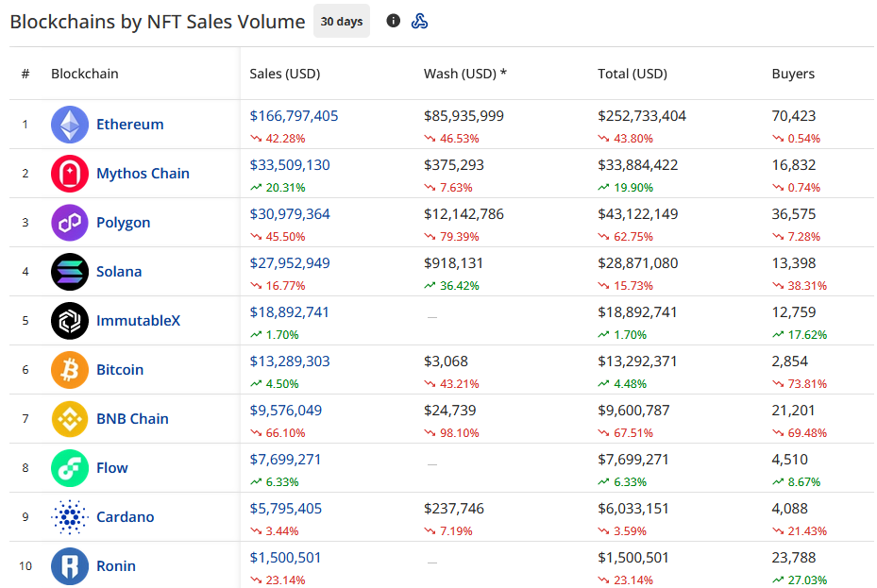Click the Mythos Chain logo icon
877x588 pixels.
click(x=69, y=174)
